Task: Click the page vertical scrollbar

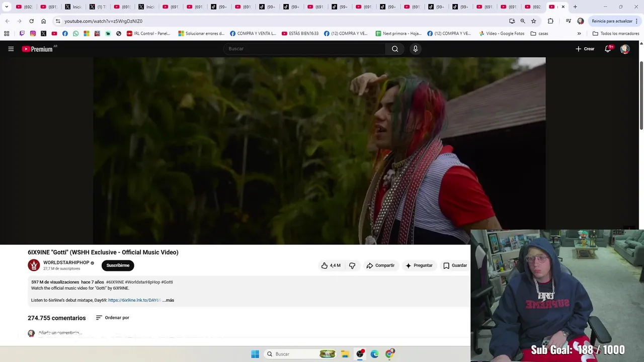Action: pyautogui.click(x=641, y=96)
